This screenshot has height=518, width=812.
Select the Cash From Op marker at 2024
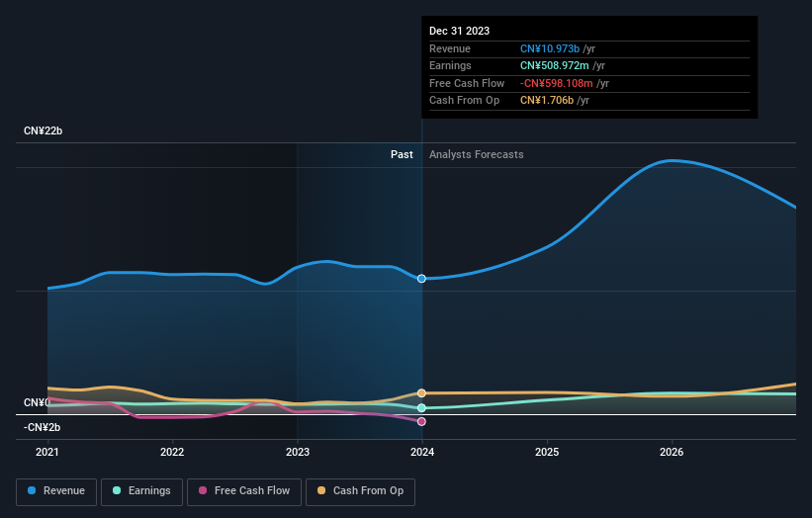point(421,393)
